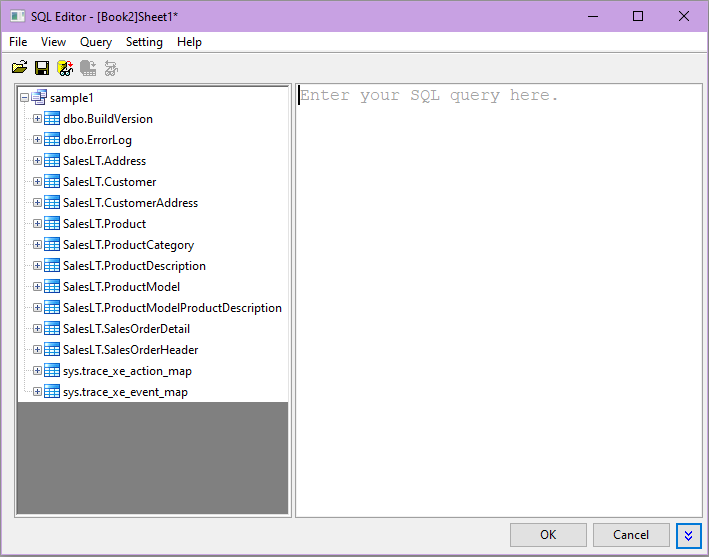The image size is (709, 557).
Task: Click the preview query database icon
Action: [x=65, y=68]
